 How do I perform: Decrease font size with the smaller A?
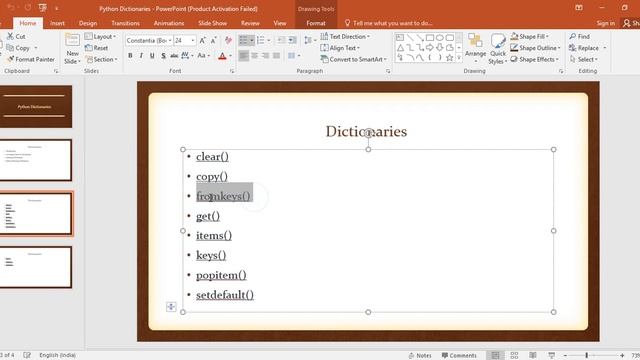tap(213, 40)
